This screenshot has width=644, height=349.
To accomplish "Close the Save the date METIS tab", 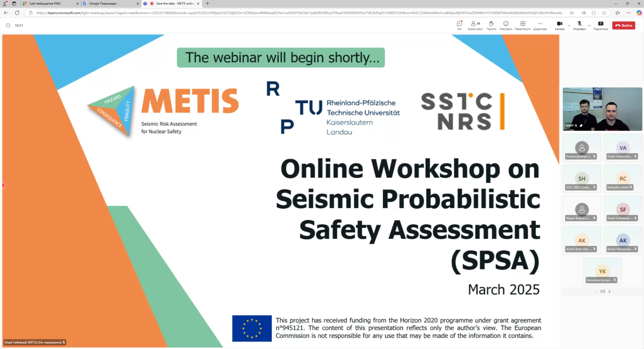I will coord(198,4).
